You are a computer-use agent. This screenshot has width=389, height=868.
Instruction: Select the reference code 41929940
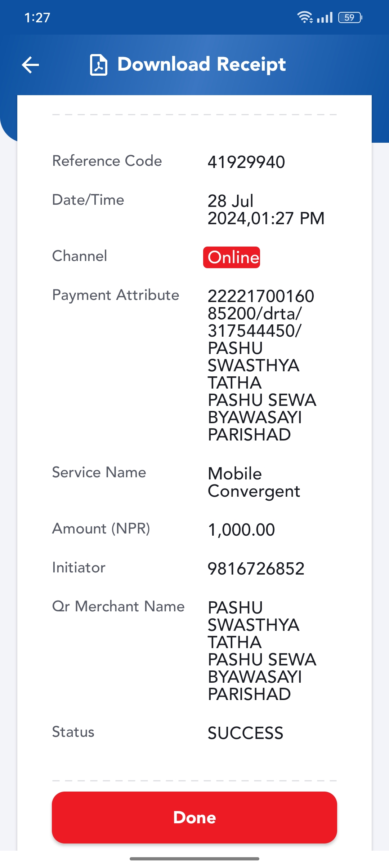click(246, 162)
